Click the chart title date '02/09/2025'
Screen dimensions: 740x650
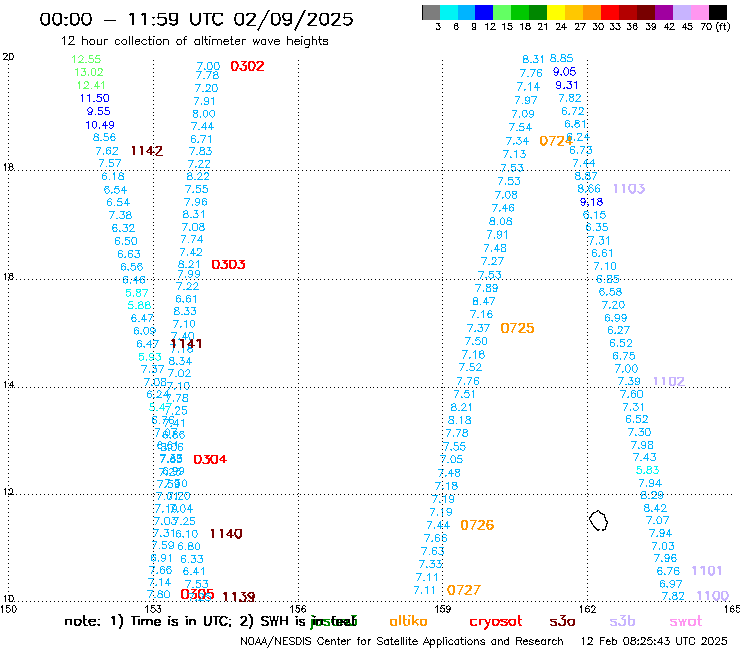(293, 19)
